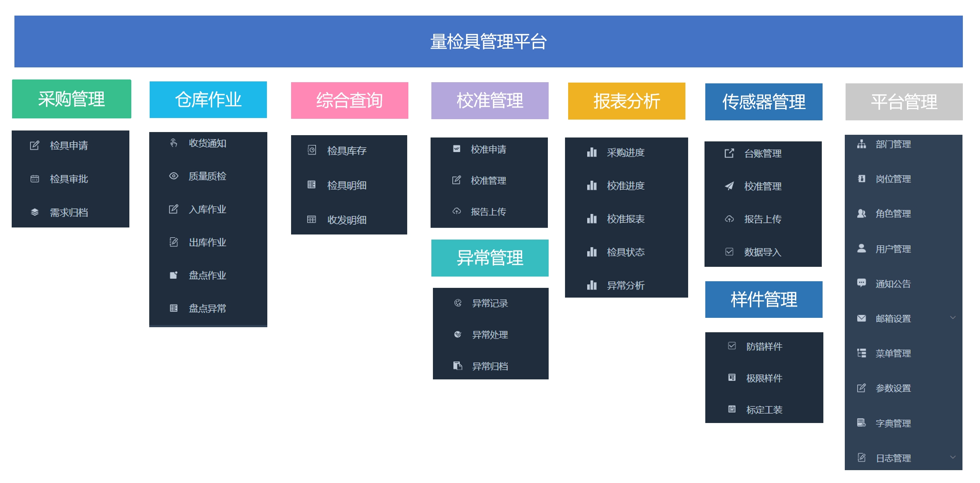Open the 传感器管理 module header
This screenshot has height=483, width=980.
coord(764,102)
